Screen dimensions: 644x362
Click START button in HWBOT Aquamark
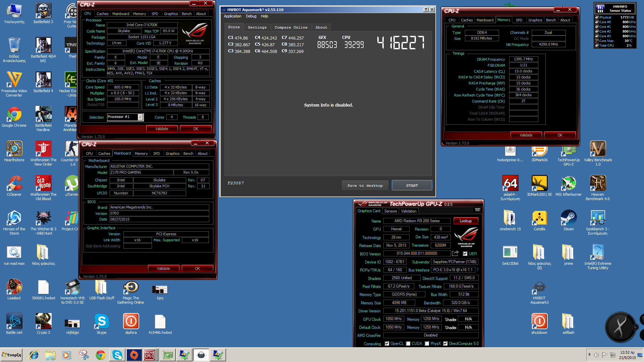[x=412, y=185]
